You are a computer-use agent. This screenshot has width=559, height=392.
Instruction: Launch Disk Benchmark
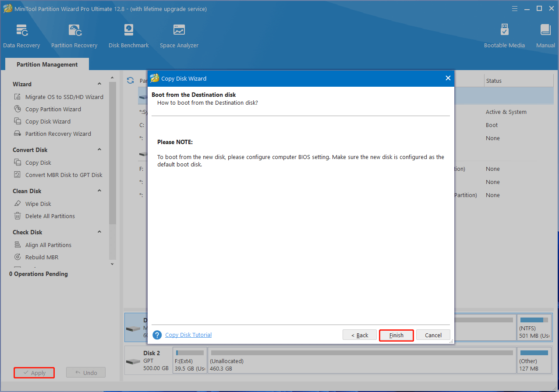click(x=129, y=36)
